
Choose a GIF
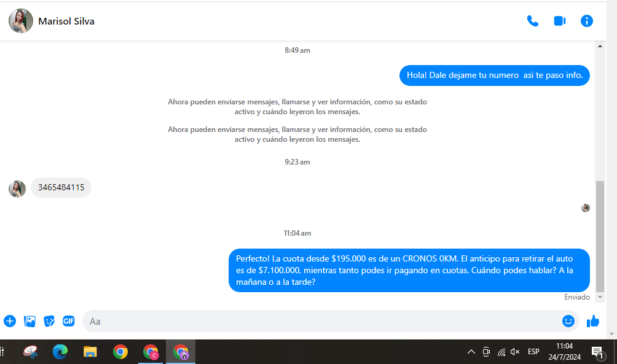tap(68, 321)
